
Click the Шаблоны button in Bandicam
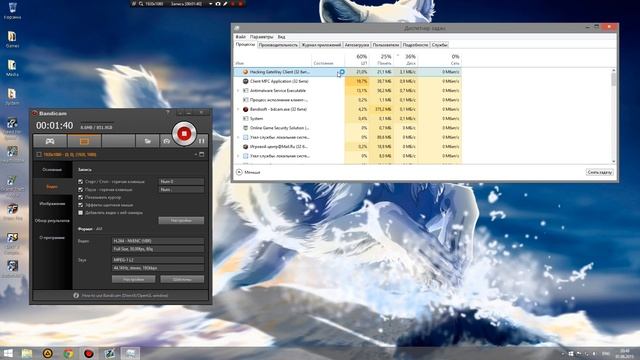(x=182, y=279)
